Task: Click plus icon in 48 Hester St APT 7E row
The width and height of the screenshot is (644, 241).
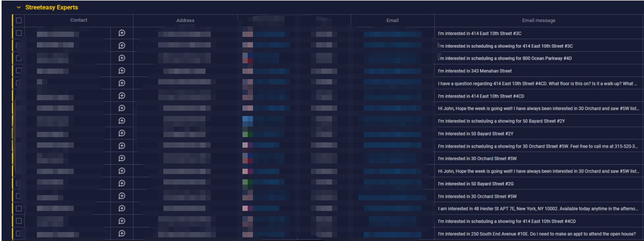Action: [122, 208]
